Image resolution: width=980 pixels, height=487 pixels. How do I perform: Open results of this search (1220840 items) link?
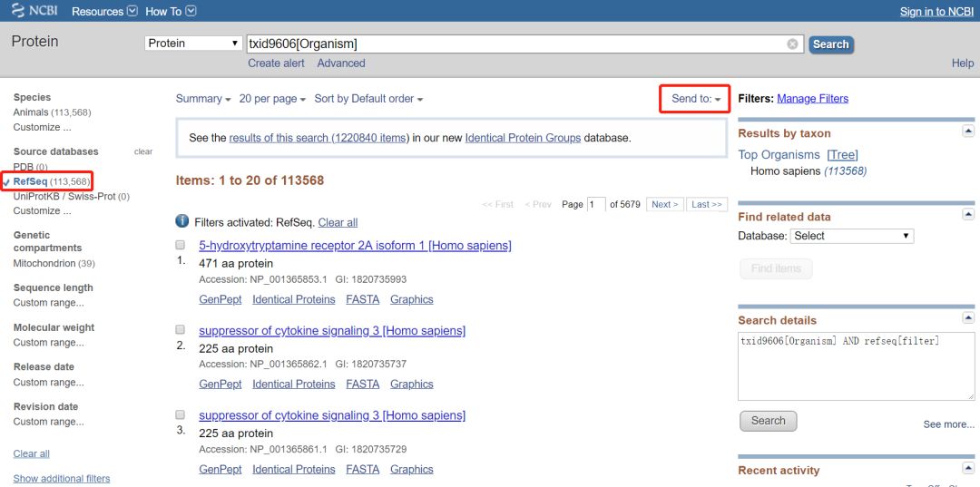(x=318, y=138)
